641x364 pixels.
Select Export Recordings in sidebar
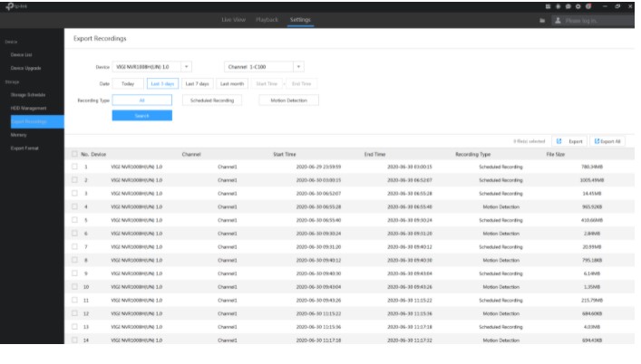point(37,121)
